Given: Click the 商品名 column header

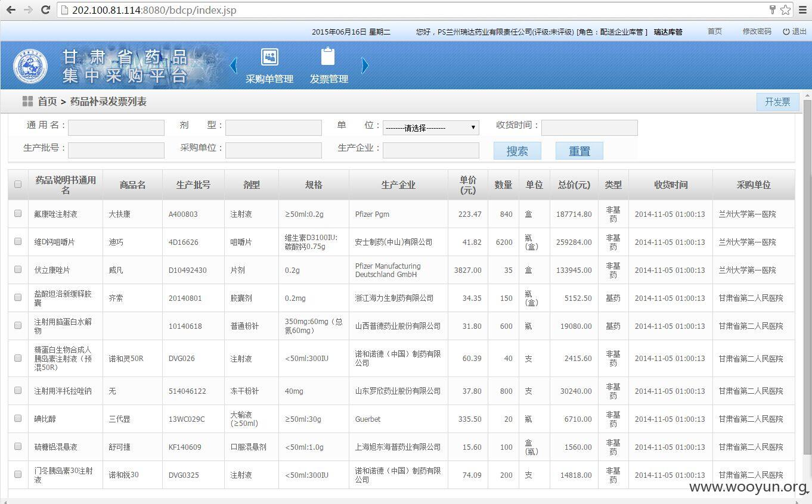Looking at the screenshot, I should pyautogui.click(x=132, y=185).
